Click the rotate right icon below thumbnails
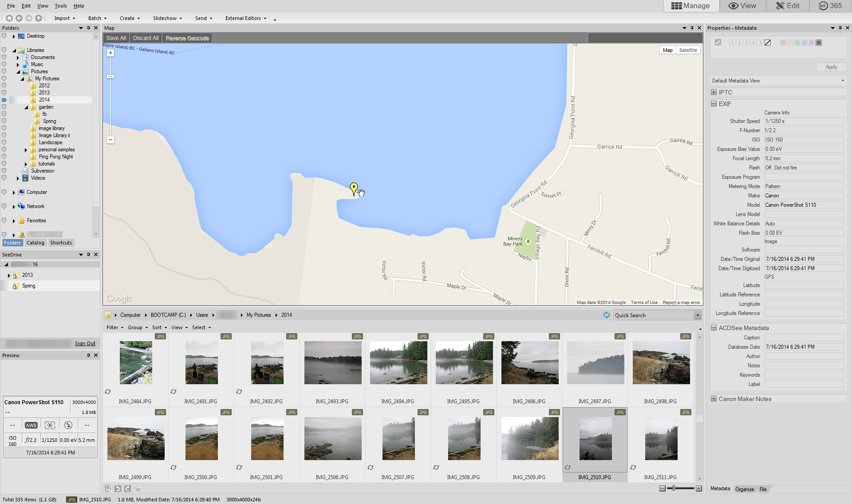This screenshot has height=504, width=852. [x=127, y=488]
